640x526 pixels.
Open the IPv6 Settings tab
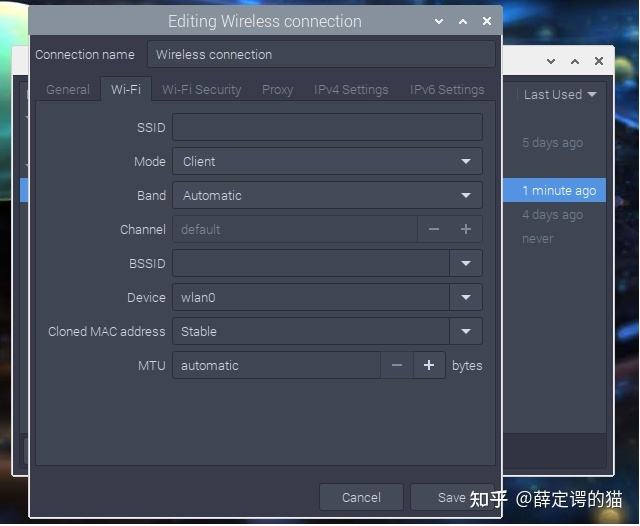click(x=447, y=89)
